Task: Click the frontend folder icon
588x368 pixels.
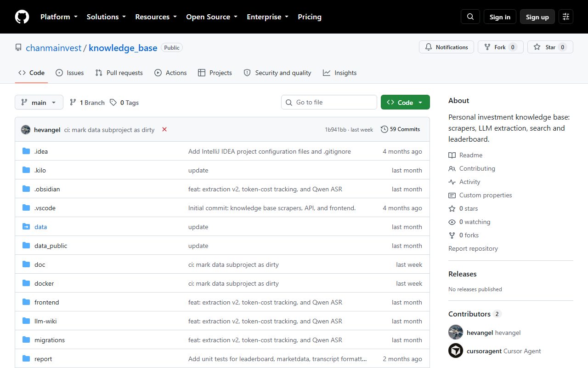Action: click(x=26, y=302)
